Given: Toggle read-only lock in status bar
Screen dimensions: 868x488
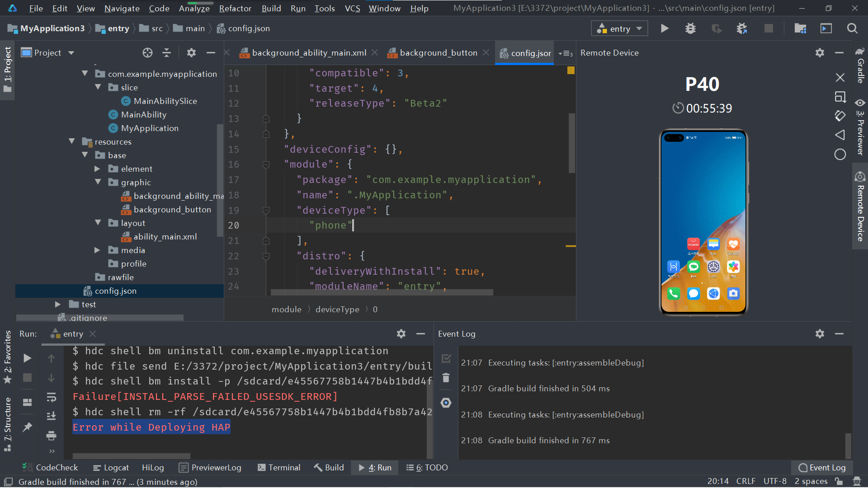Looking at the screenshot, I should coord(839,482).
